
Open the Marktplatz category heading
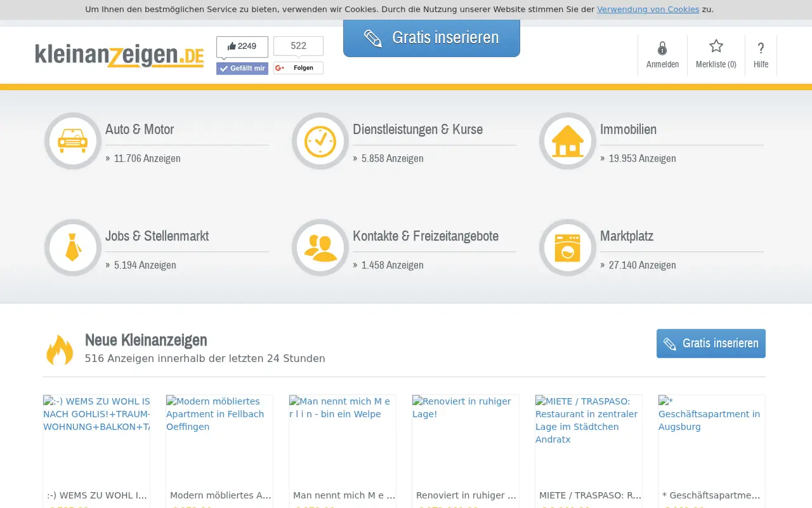click(x=627, y=236)
